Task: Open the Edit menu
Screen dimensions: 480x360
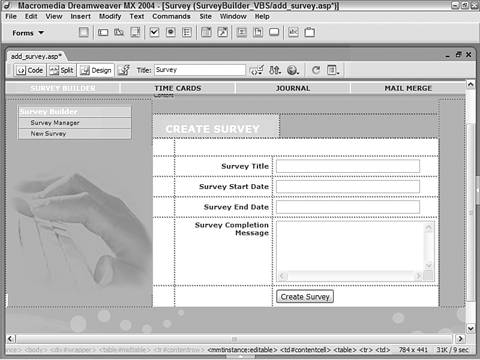Action: (31, 16)
